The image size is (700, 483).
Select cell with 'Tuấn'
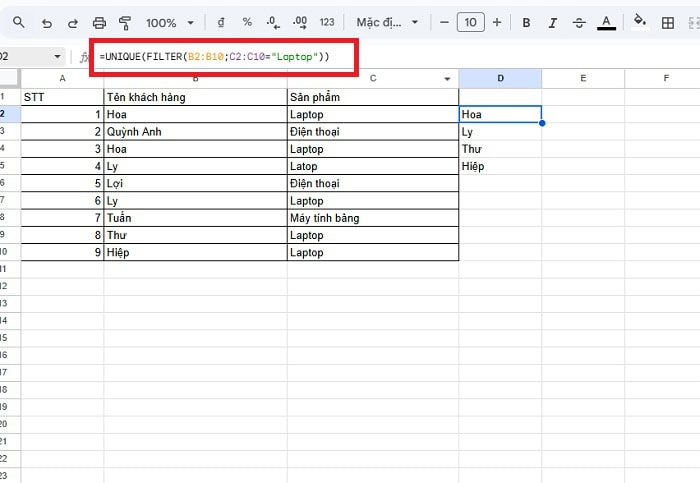[196, 218]
